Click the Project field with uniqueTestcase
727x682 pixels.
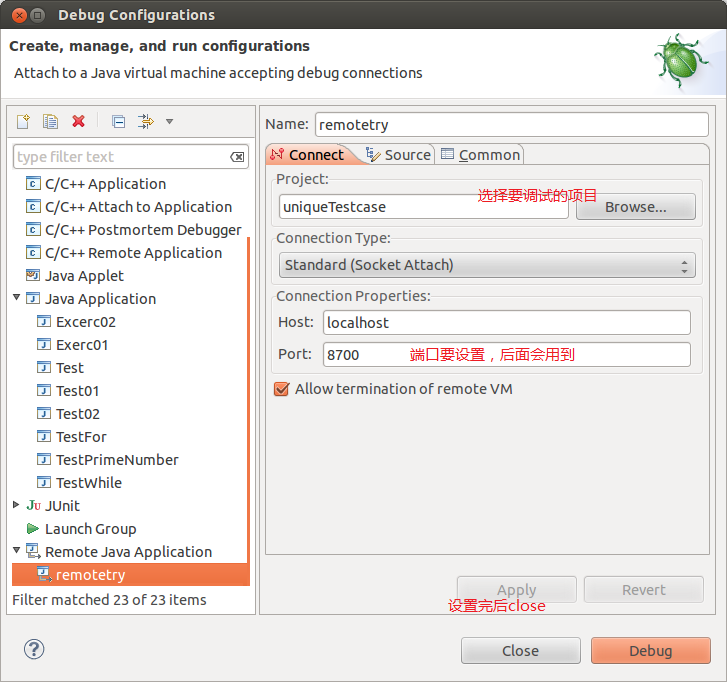424,207
